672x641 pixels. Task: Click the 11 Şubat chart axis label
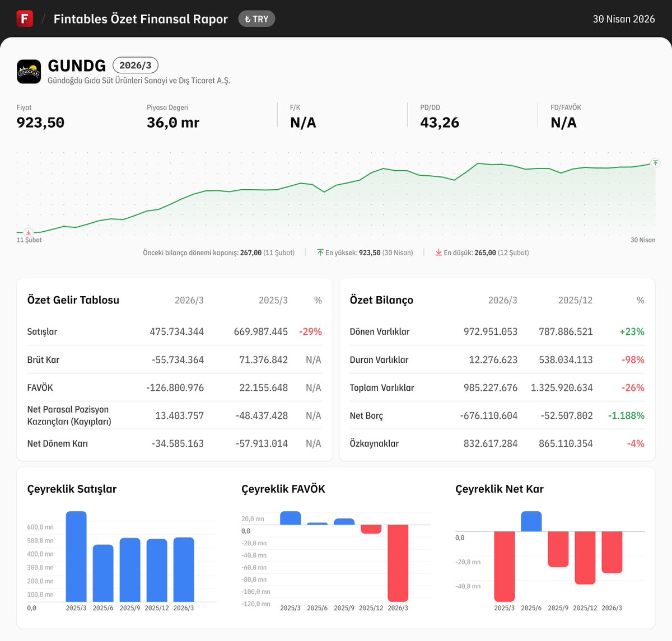point(29,240)
